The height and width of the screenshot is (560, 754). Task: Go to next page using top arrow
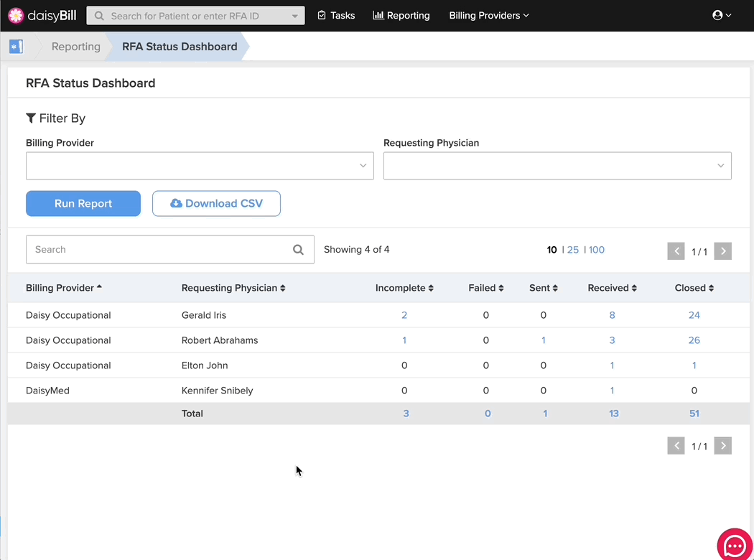[x=722, y=251]
